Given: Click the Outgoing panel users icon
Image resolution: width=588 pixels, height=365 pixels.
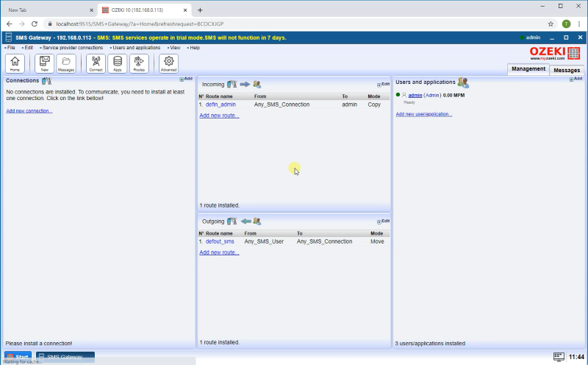Looking at the screenshot, I should pos(257,222).
